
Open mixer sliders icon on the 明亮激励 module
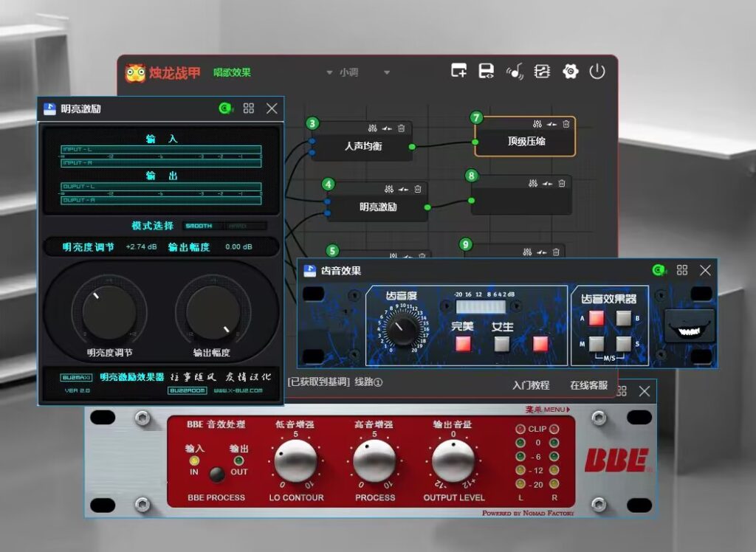[388, 189]
